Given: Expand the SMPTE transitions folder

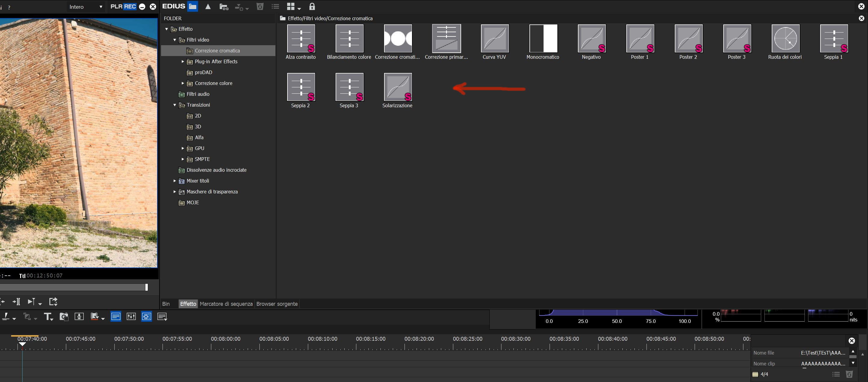Looking at the screenshot, I should pos(183,159).
